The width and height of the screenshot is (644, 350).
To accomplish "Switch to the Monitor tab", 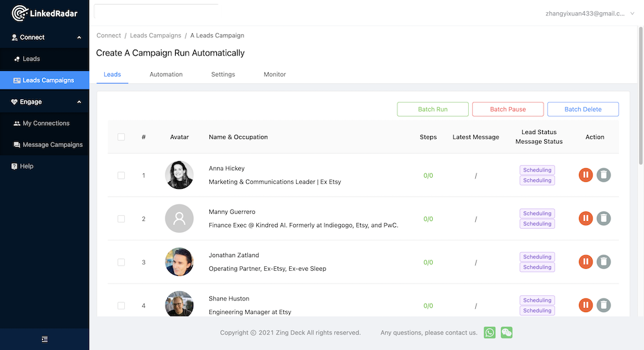I will click(x=275, y=74).
